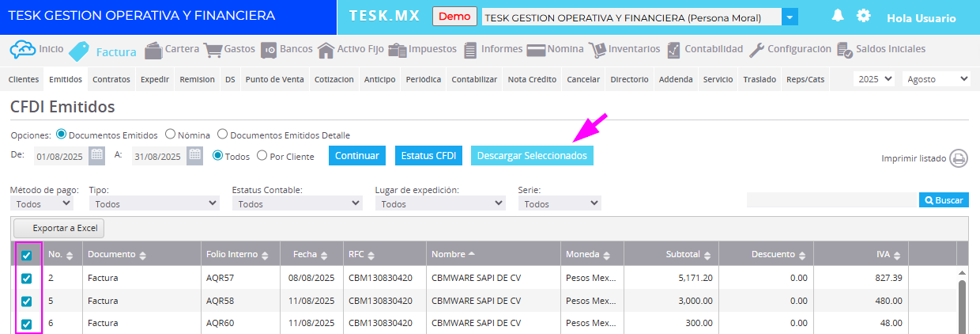Toggle the select-all header checkbox
Image resolution: width=980 pixels, height=334 pixels.
pyautogui.click(x=26, y=255)
